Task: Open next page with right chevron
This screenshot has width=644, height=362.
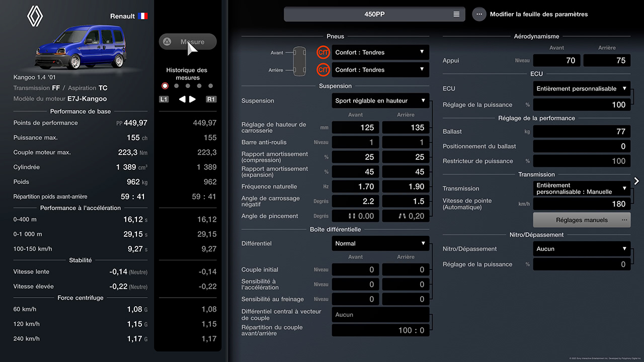Action: point(636,181)
